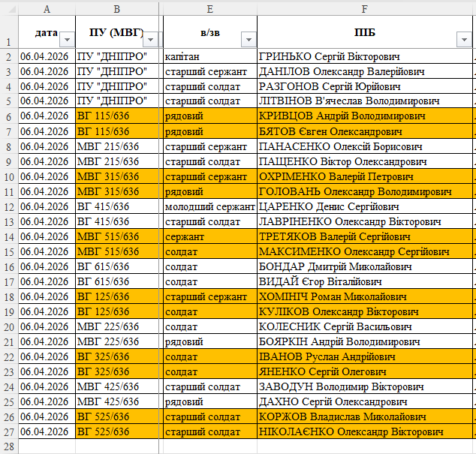
Task: Click cell ЯНЕНКО Сергій Олегович
Action: pos(365,371)
